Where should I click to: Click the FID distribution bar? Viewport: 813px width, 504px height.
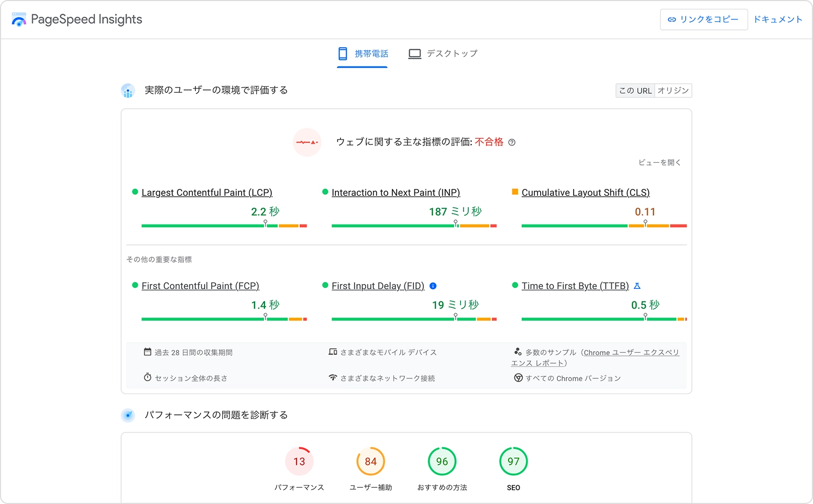(x=414, y=319)
